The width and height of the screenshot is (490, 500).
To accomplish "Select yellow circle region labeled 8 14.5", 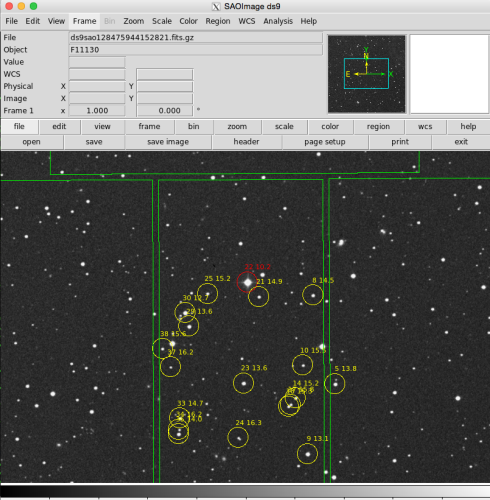I will click(313, 295).
